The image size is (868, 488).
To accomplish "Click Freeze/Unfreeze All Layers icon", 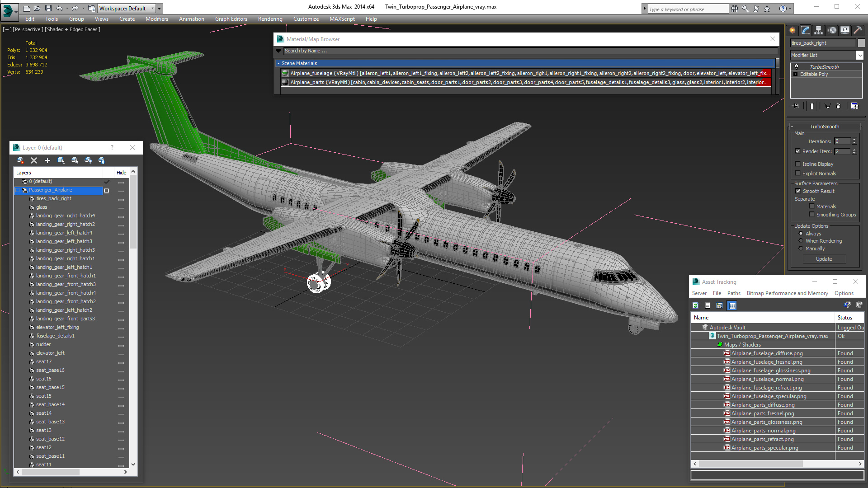I will point(102,160).
